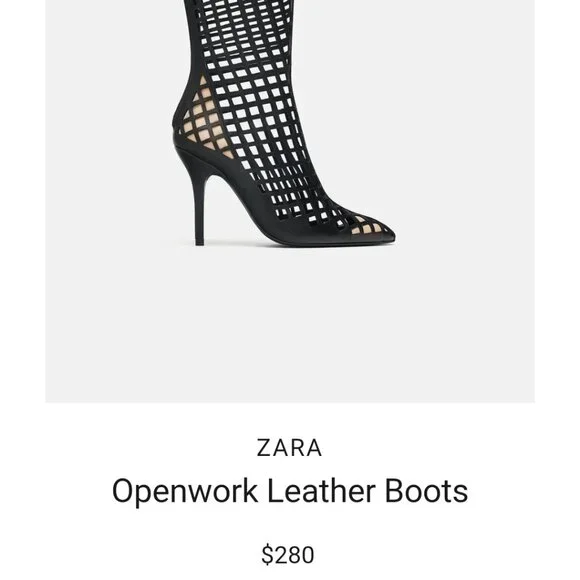Image resolution: width=580 pixels, height=580 pixels.
Task: Click white space between title and price
Action: (x=290, y=525)
